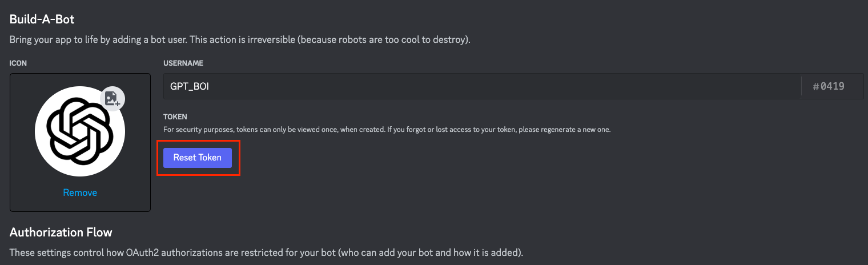Click the OpenAI logo bot avatar
This screenshot has height=265, width=868.
click(79, 131)
